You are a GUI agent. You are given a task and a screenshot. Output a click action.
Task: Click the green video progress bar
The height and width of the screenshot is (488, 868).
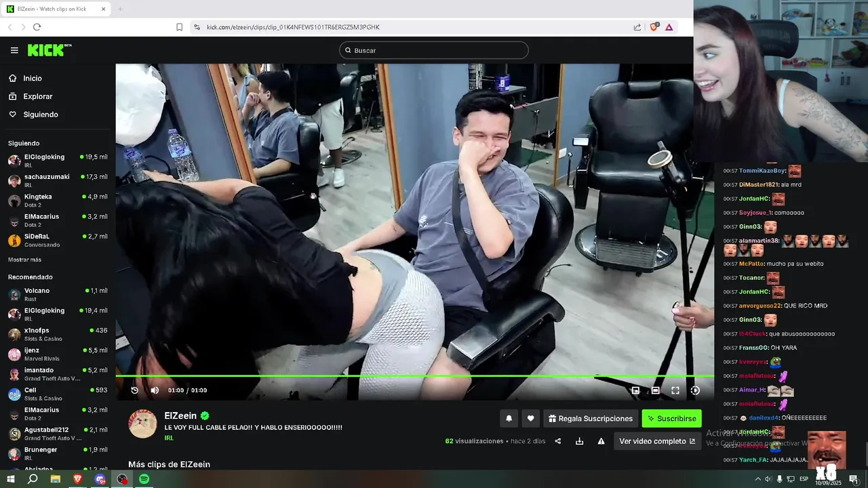(x=414, y=375)
